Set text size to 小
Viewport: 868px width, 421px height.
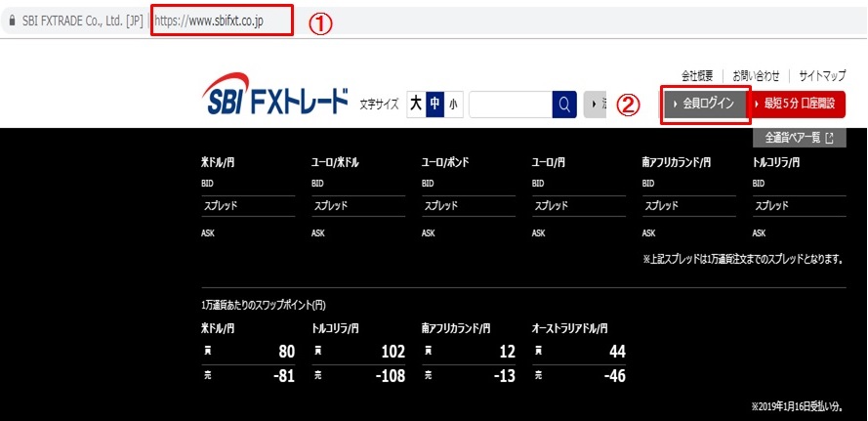coord(453,105)
